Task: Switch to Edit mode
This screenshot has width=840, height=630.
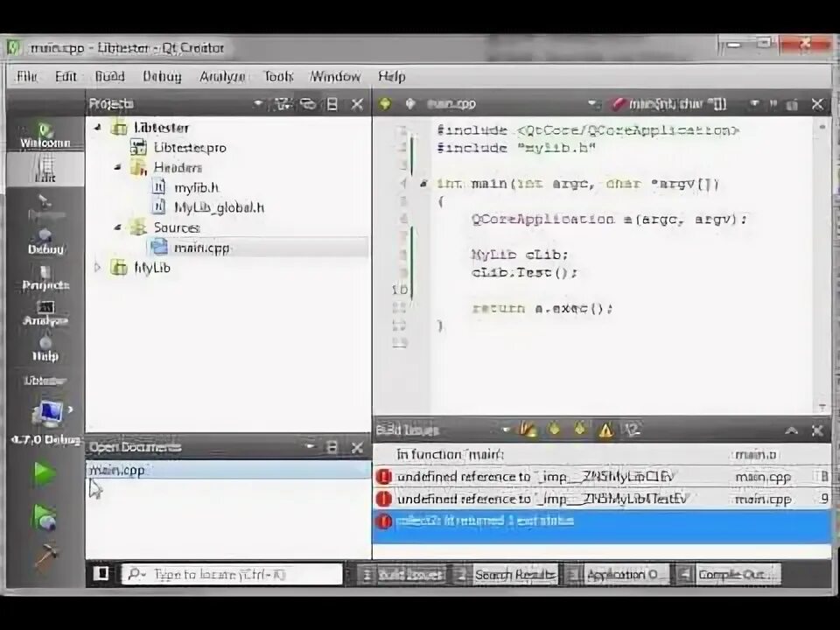Action: 45,169
